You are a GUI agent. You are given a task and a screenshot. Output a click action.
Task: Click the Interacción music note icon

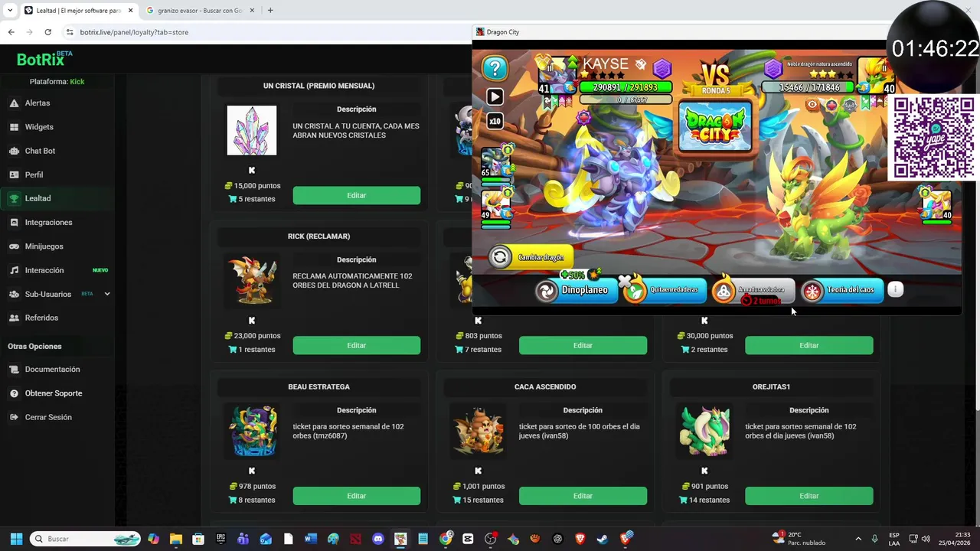tap(14, 270)
